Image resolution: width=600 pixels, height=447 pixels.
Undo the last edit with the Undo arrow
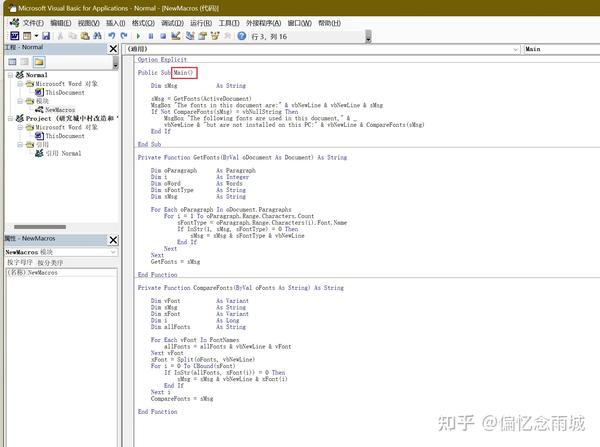point(111,36)
